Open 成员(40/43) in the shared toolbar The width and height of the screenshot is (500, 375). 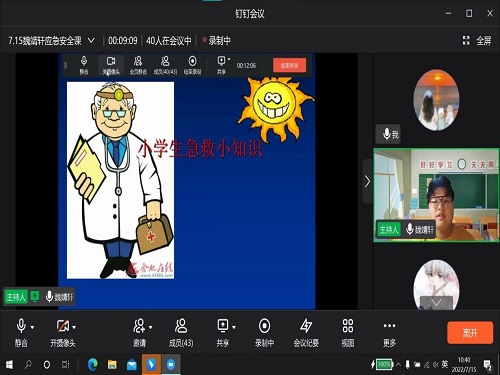coord(165,65)
